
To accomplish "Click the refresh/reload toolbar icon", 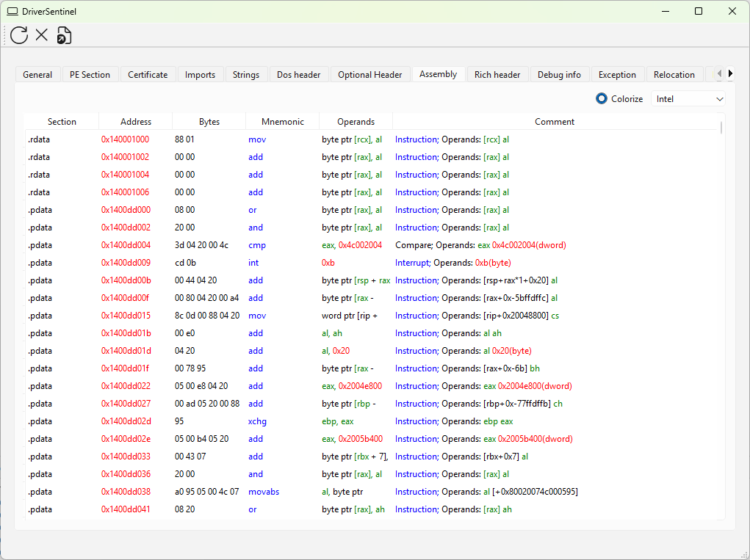I will 19,34.
